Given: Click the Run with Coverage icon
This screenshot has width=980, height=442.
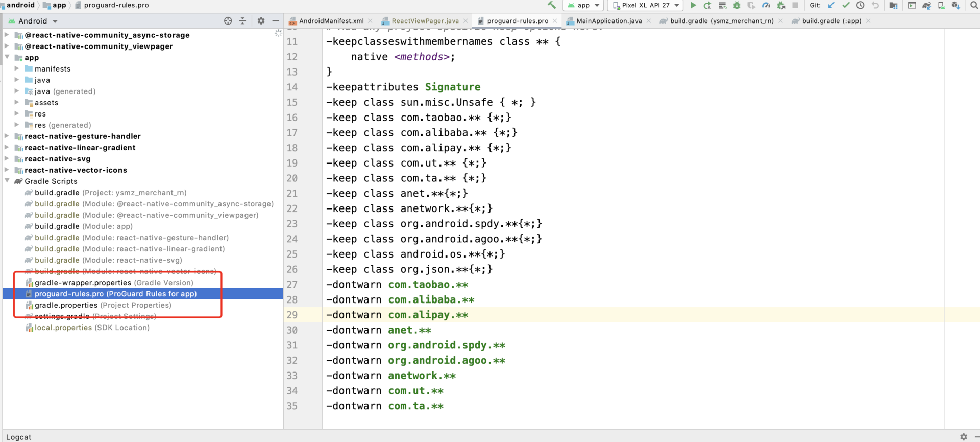Looking at the screenshot, I should point(751,5).
